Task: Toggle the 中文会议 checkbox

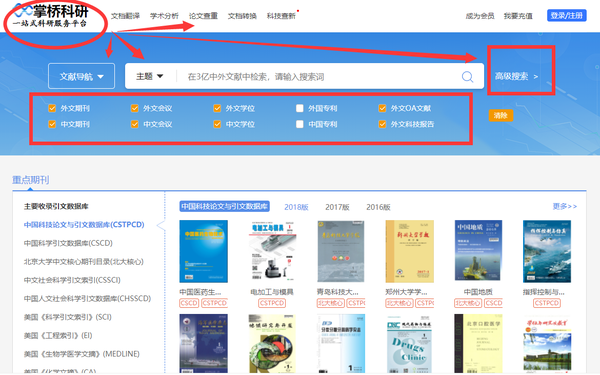Action: pyautogui.click(x=135, y=124)
